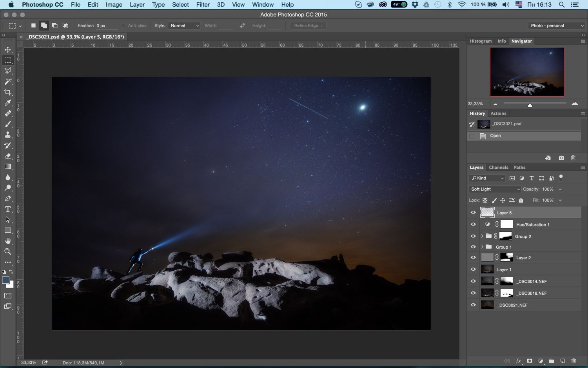This screenshot has height=368, width=588.
Task: Select the Move tool
Action: click(x=8, y=50)
